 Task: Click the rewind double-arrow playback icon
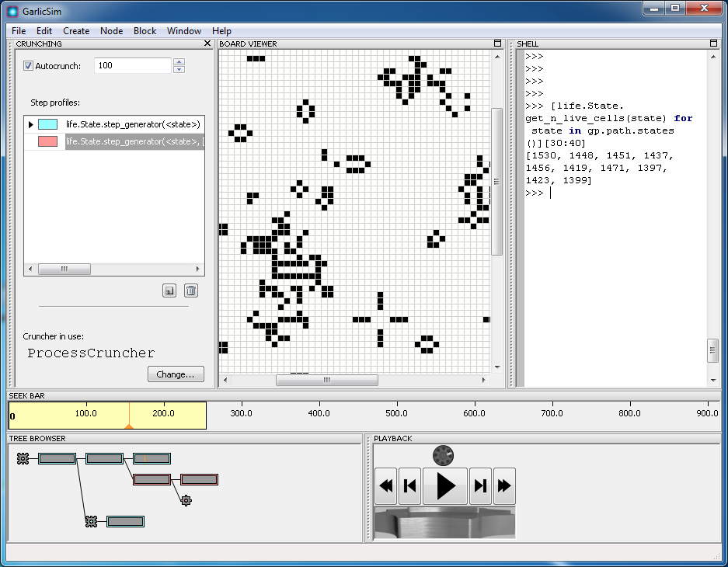tap(386, 486)
